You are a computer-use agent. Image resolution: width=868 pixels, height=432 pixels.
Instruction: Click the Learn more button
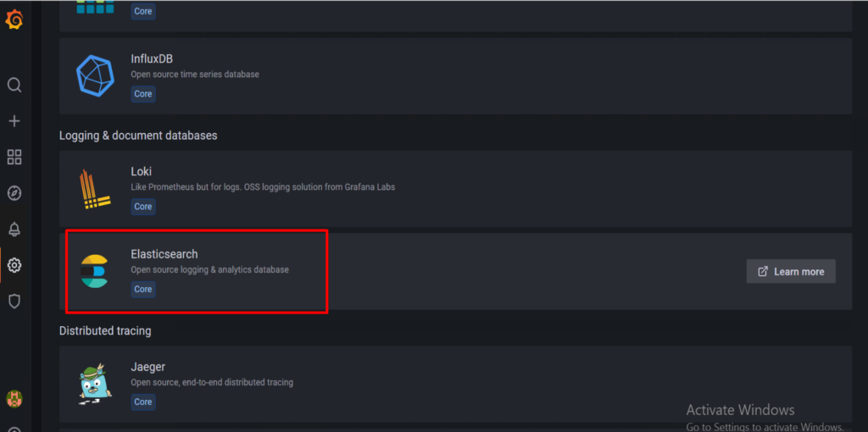(x=791, y=271)
